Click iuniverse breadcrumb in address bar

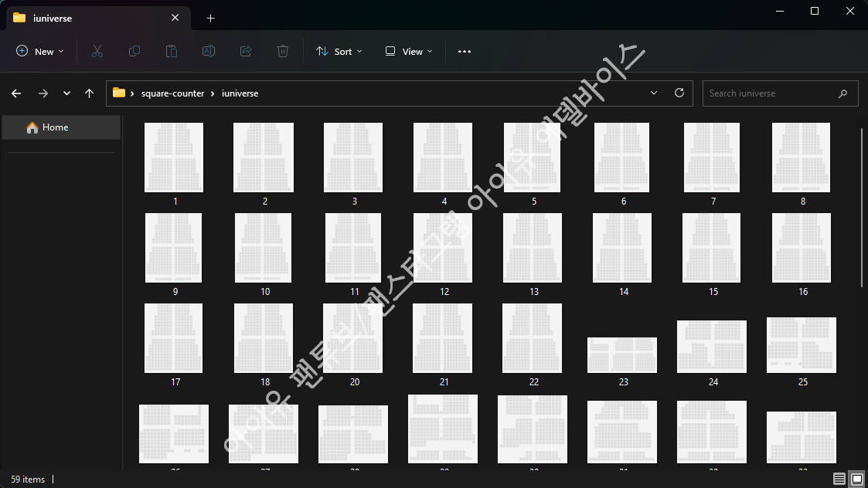240,93
